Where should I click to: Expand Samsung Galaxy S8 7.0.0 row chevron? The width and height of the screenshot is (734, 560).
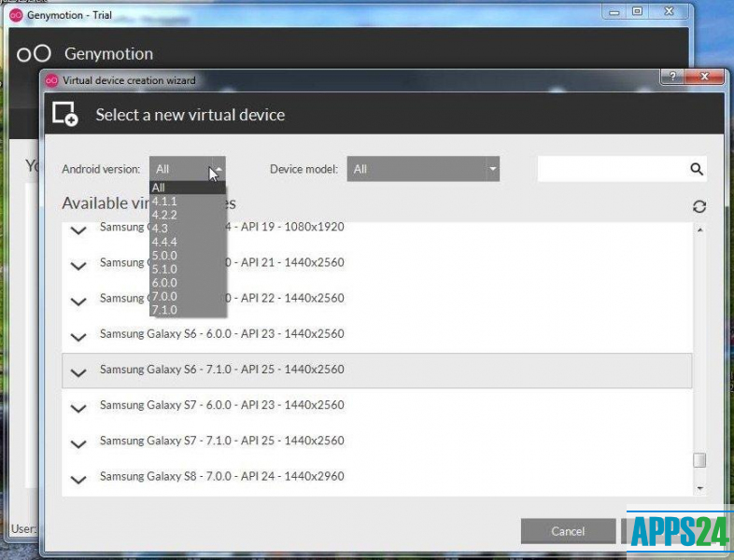(78, 479)
